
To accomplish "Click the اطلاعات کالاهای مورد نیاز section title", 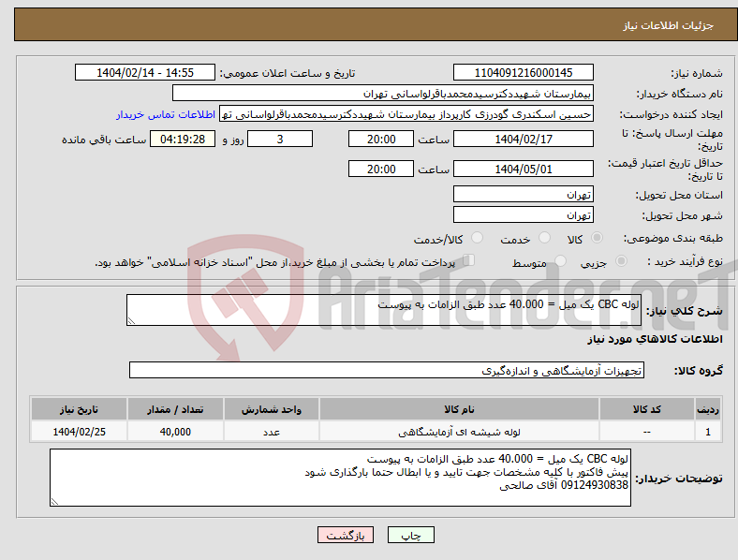I will pos(655,339).
